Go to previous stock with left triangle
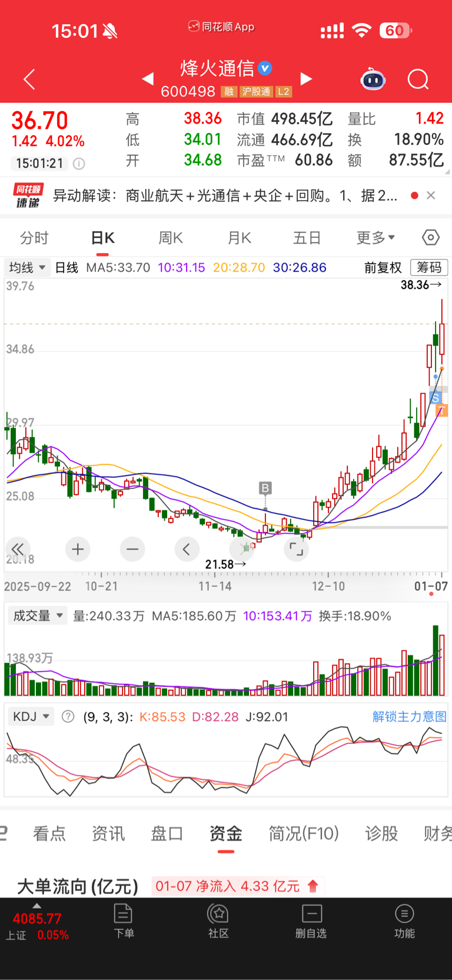Image resolution: width=452 pixels, height=980 pixels. coord(148,78)
